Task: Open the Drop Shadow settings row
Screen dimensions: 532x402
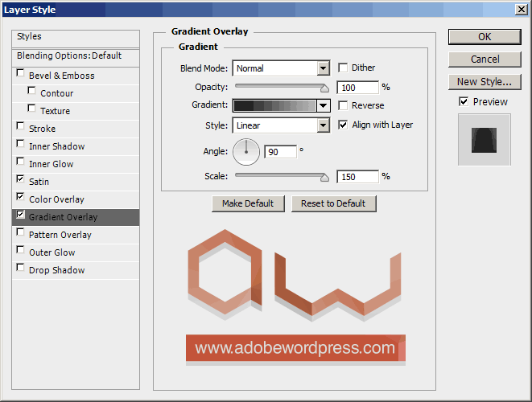Action: [76, 270]
